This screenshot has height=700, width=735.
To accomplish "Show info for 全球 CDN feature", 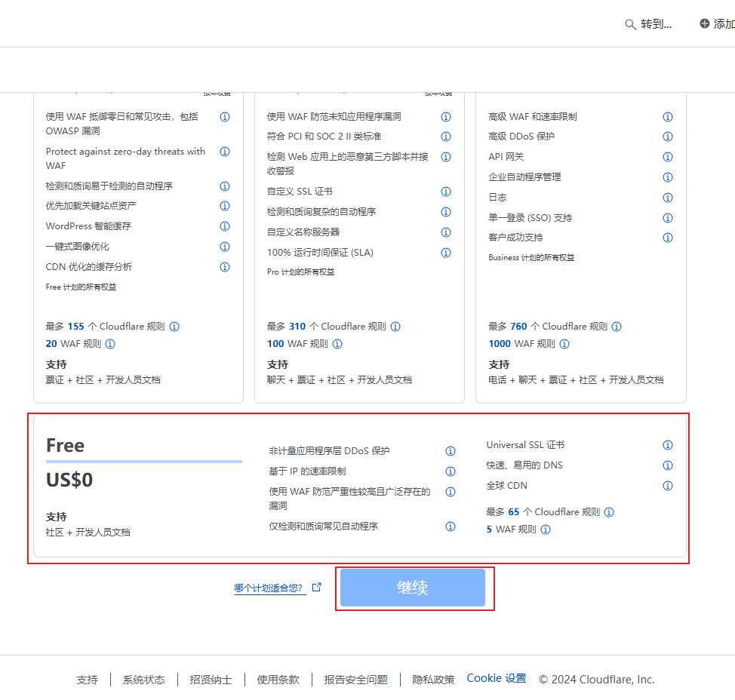I will 667,486.
